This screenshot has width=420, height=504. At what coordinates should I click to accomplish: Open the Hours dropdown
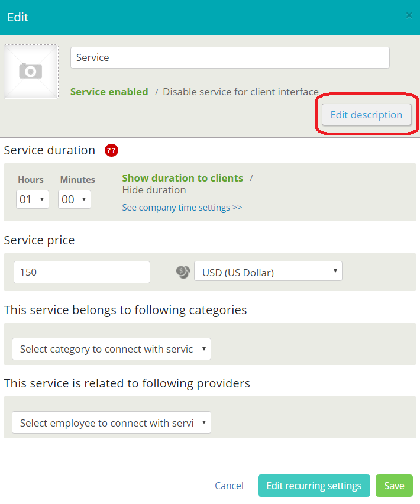pyautogui.click(x=32, y=199)
